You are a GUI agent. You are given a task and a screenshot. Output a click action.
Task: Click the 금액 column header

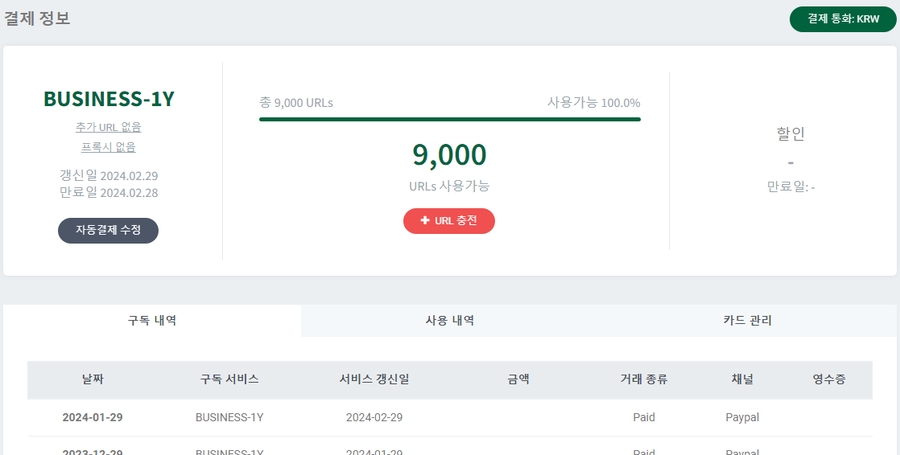pos(517,380)
